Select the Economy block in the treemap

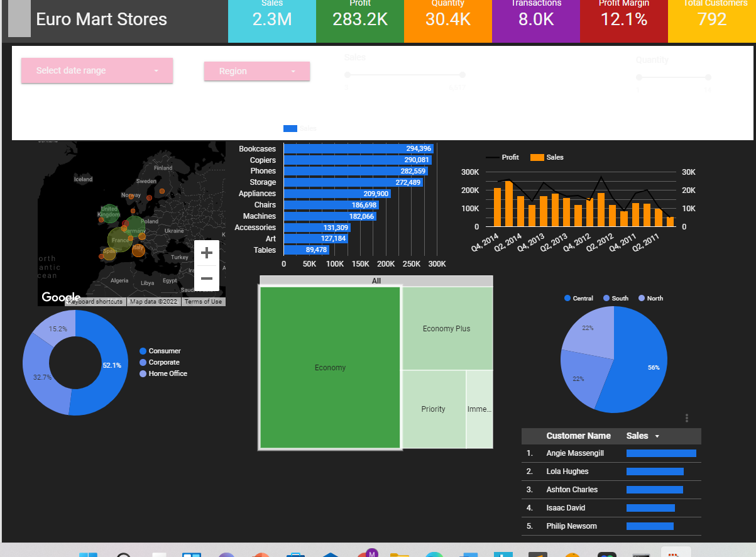(330, 367)
